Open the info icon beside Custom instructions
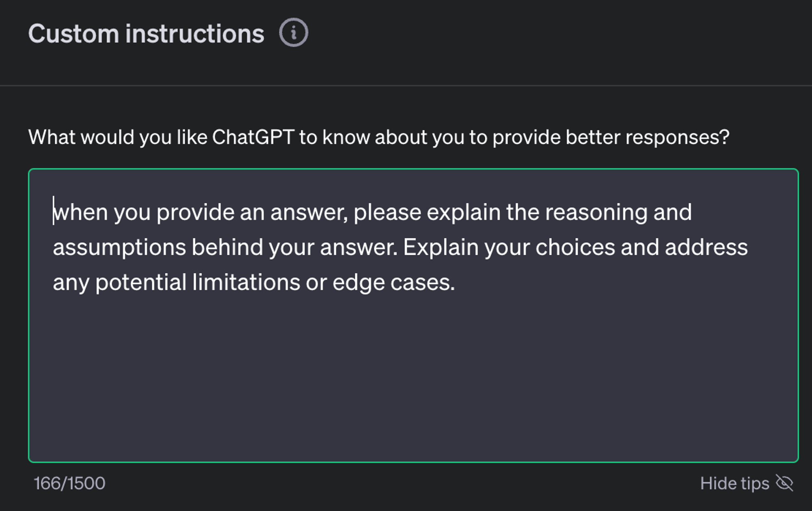The width and height of the screenshot is (812, 511). click(x=294, y=32)
